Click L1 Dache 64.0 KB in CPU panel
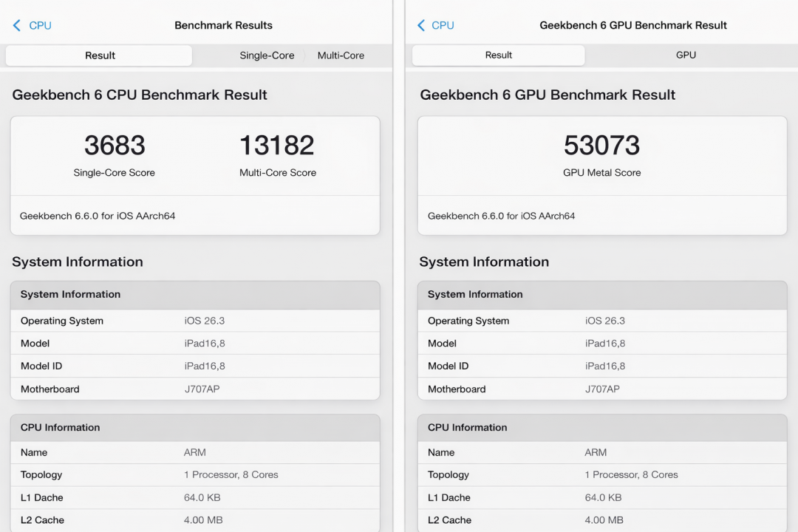The width and height of the screenshot is (798, 532). [x=195, y=497]
